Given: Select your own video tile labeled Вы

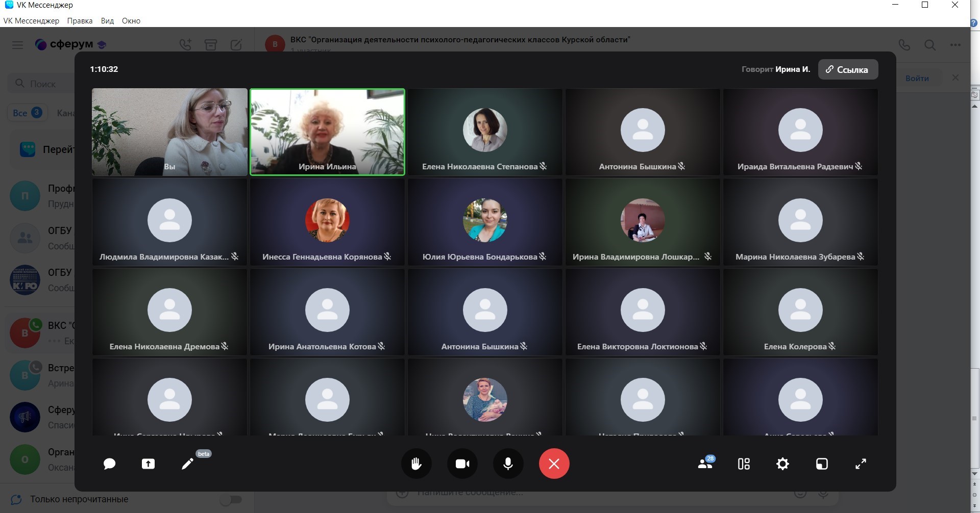Looking at the screenshot, I should [169, 132].
